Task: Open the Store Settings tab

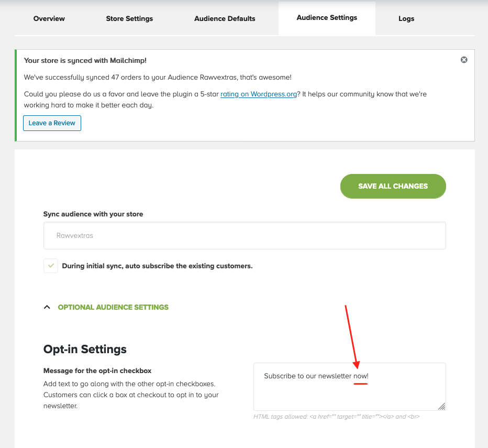Action: click(129, 18)
